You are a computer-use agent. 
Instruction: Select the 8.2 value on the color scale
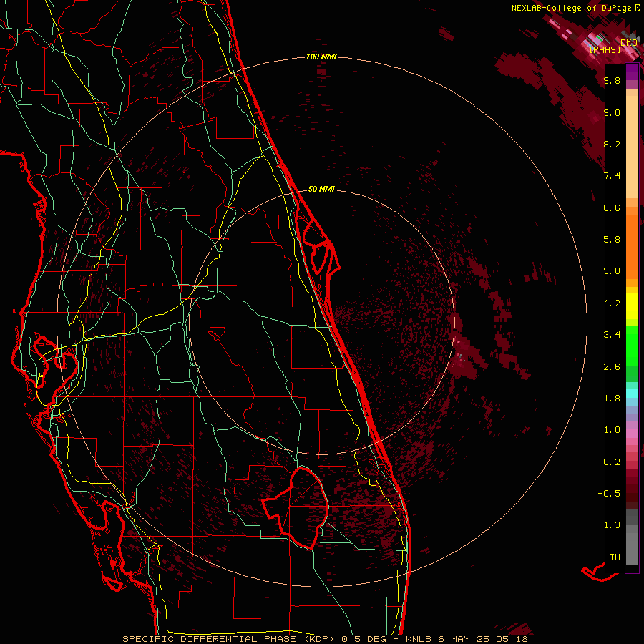pos(612,144)
